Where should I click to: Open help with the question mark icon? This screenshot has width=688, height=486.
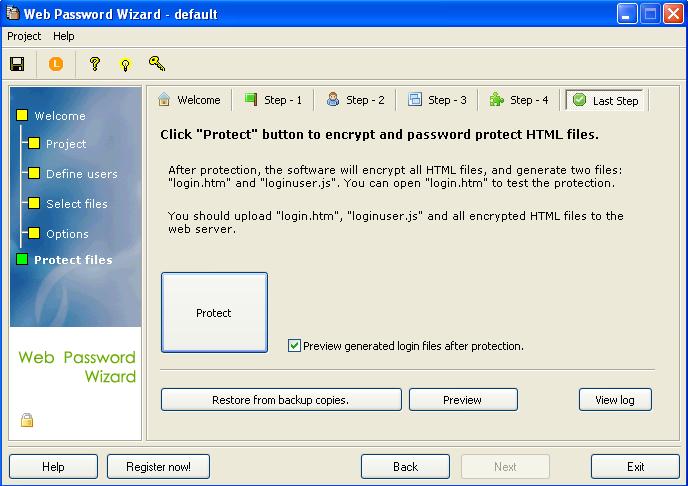click(x=94, y=64)
